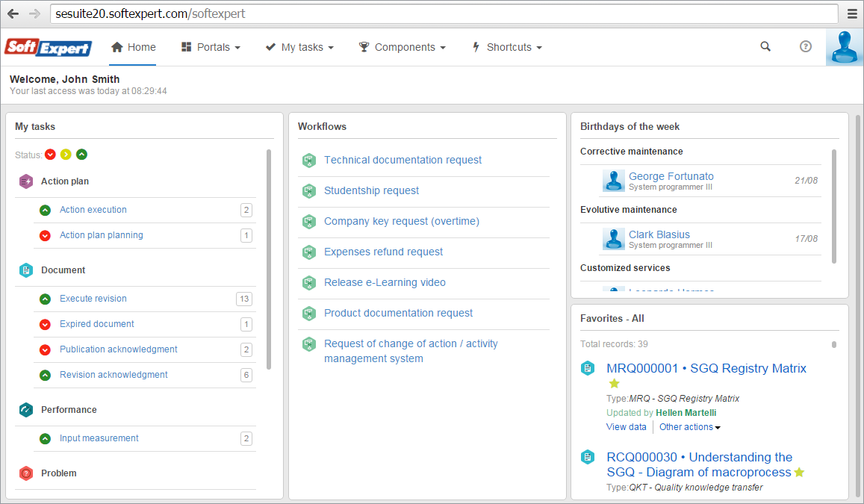This screenshot has height=504, width=864.
Task: Open the Expenses refund request workflow
Action: coord(384,252)
